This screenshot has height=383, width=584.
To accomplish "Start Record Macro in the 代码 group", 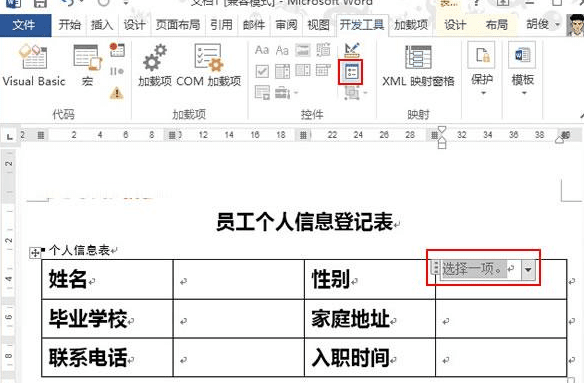I will click(117, 50).
